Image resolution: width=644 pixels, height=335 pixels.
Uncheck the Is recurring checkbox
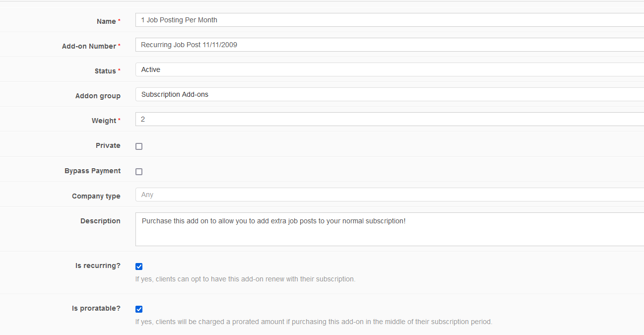tap(139, 267)
